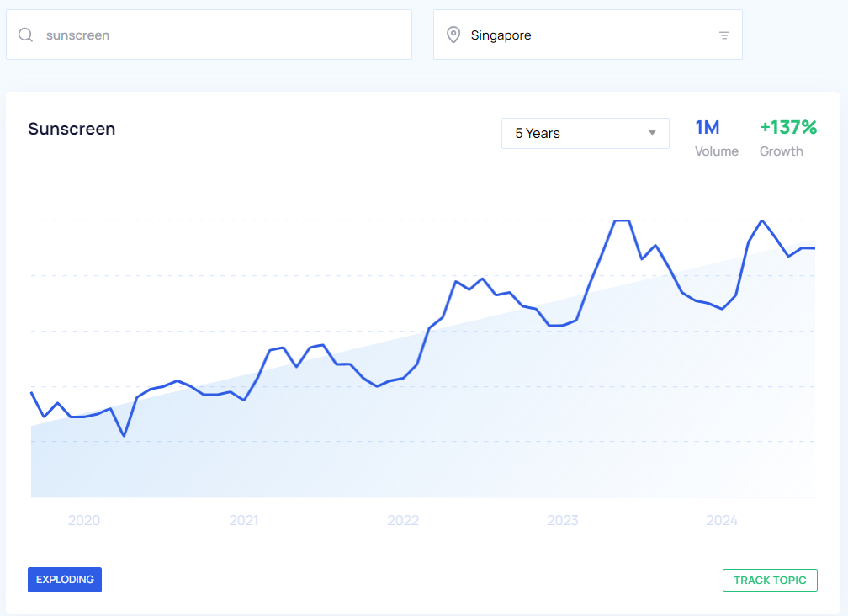The image size is (848, 616).
Task: Open the filter icon beside Singapore
Action: tap(723, 35)
